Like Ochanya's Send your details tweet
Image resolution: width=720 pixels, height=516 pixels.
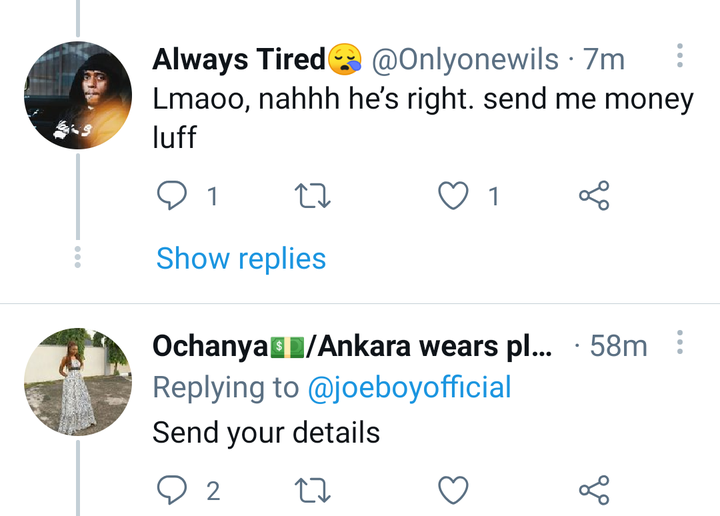click(x=453, y=490)
